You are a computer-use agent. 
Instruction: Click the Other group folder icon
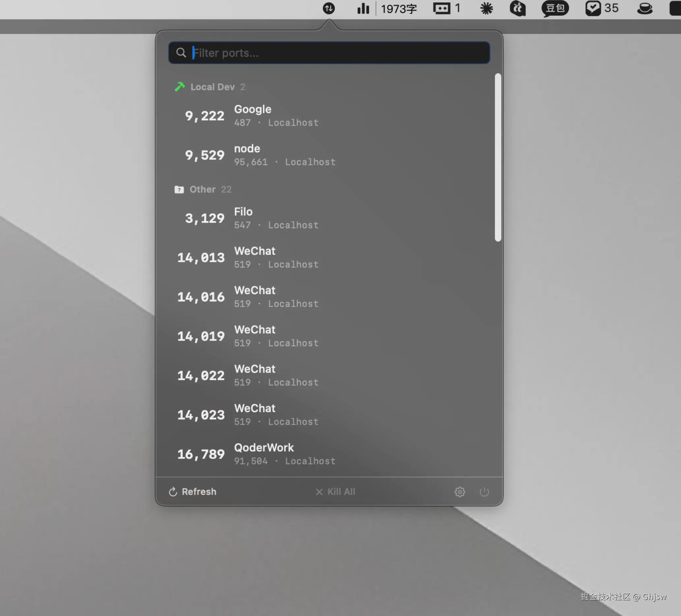(x=179, y=189)
